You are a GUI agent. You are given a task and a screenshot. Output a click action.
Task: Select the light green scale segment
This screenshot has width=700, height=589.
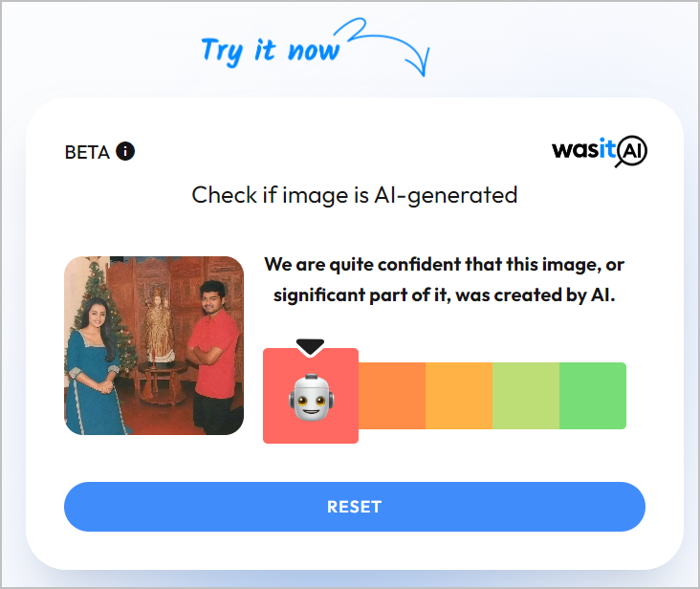click(x=526, y=396)
